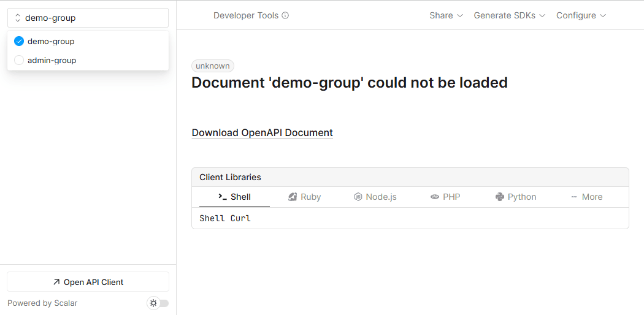Expand the Generate SDKs dropdown

coord(509,15)
